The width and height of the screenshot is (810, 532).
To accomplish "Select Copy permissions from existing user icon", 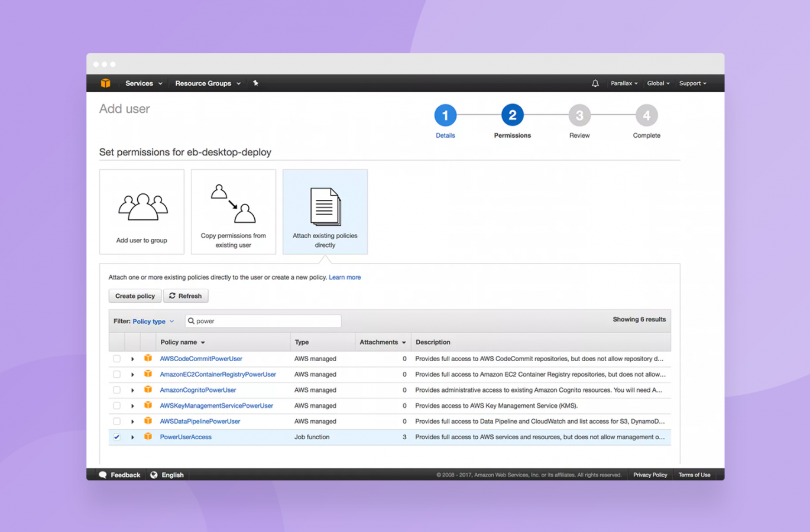I will (234, 204).
